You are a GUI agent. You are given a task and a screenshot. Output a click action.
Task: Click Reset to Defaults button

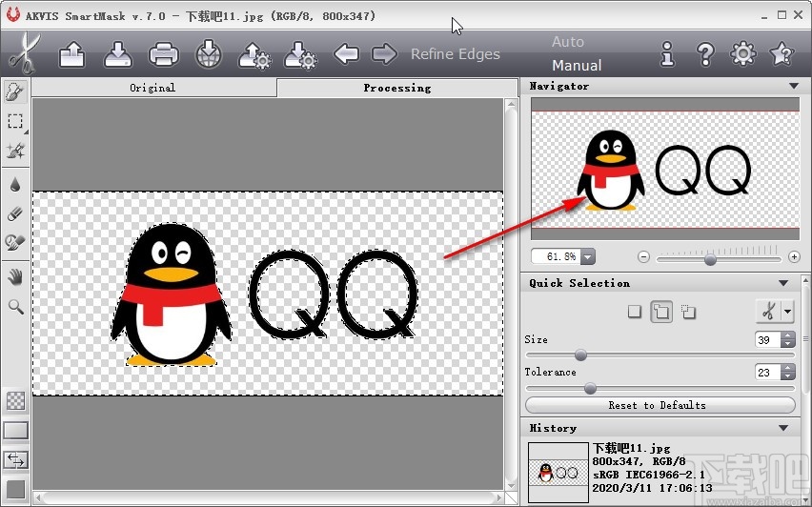point(660,405)
